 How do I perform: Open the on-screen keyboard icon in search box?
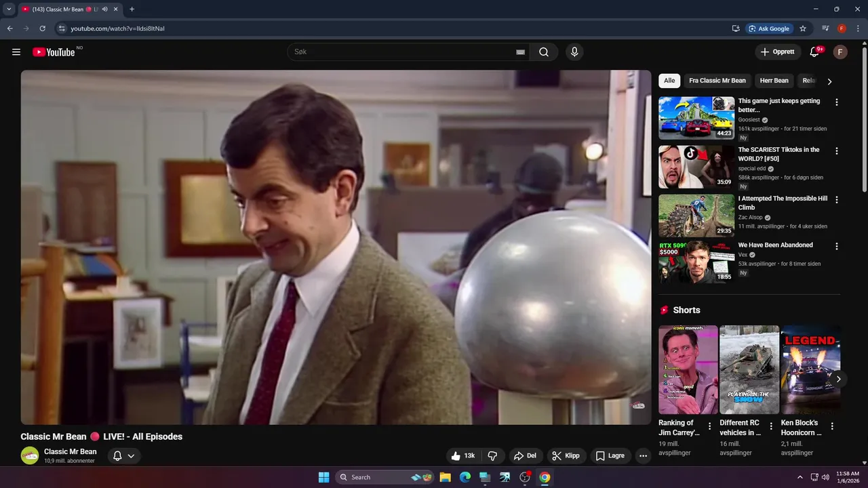click(x=520, y=52)
